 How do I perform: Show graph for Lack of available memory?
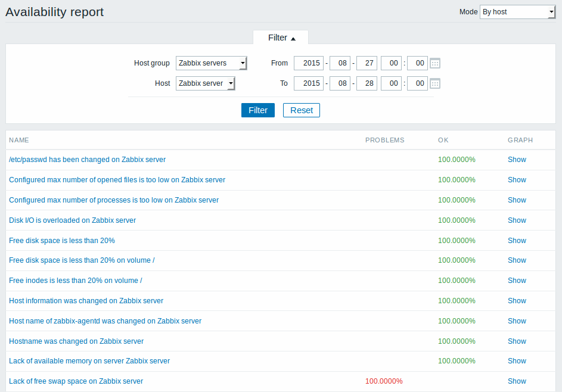(517, 361)
